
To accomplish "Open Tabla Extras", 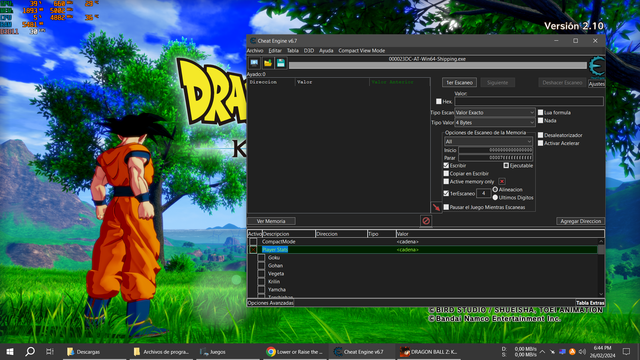I will tap(590, 303).
